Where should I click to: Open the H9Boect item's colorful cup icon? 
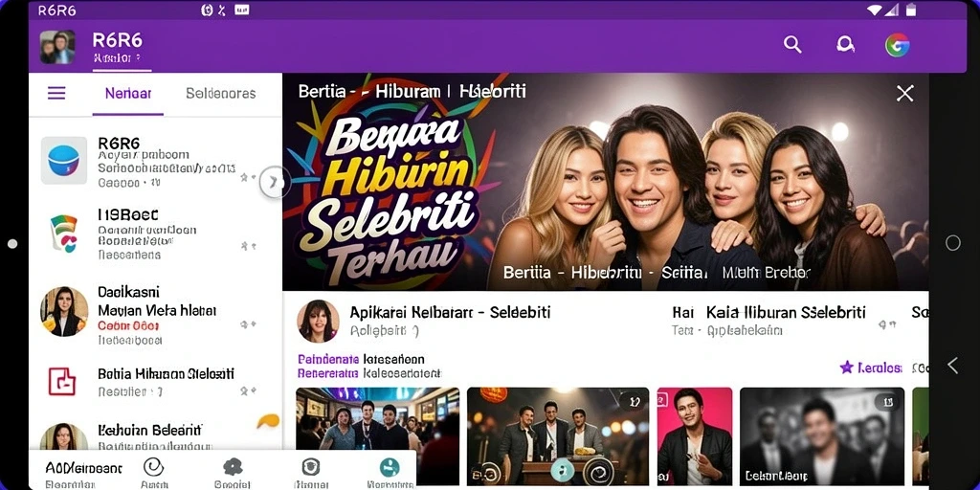(64, 234)
